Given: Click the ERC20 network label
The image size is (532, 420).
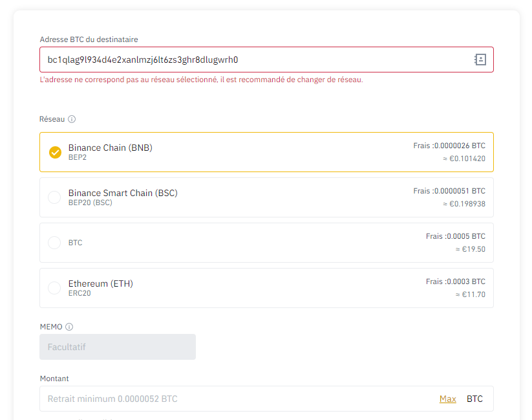Looking at the screenshot, I should click(81, 293).
